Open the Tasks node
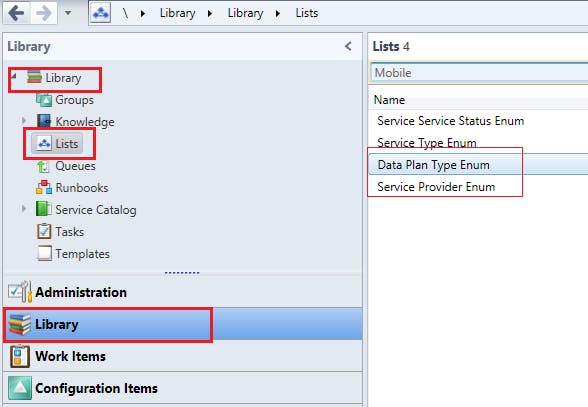Viewport: 588px width, 407px height. (60, 231)
